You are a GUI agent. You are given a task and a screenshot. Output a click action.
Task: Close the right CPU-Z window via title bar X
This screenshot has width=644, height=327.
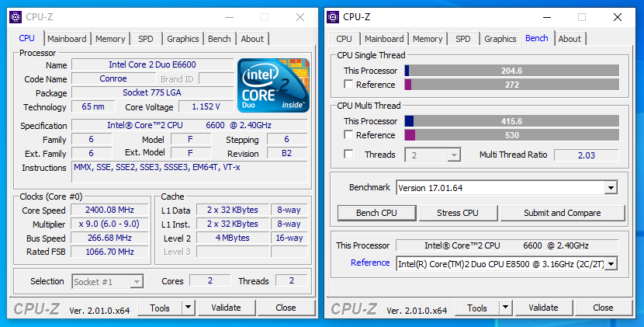tap(618, 17)
